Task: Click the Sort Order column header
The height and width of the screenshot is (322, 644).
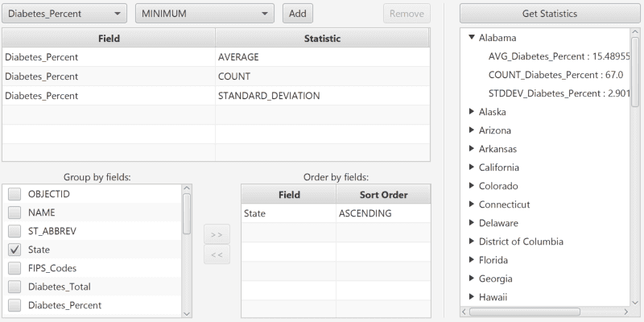Action: [383, 195]
